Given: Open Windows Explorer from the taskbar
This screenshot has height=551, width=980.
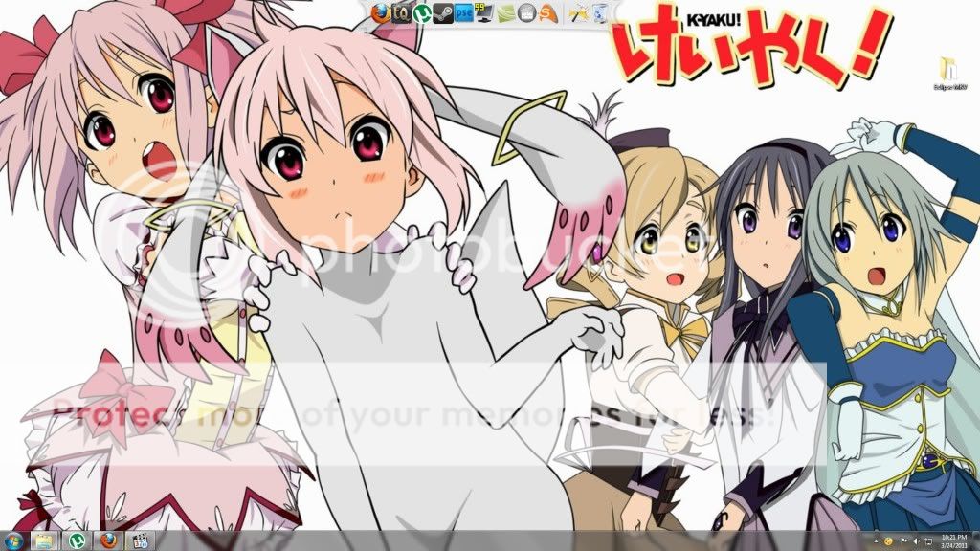Looking at the screenshot, I should (44, 540).
